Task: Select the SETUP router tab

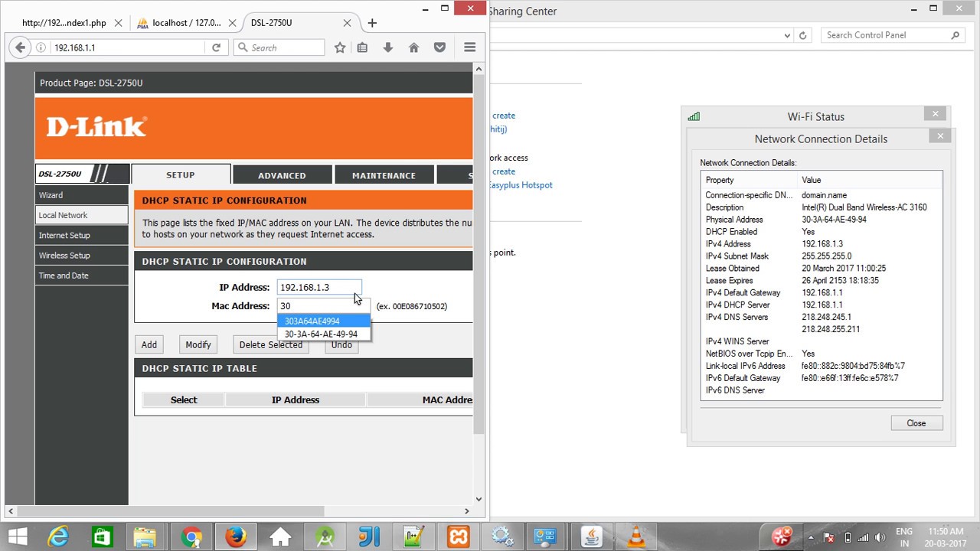Action: click(181, 174)
